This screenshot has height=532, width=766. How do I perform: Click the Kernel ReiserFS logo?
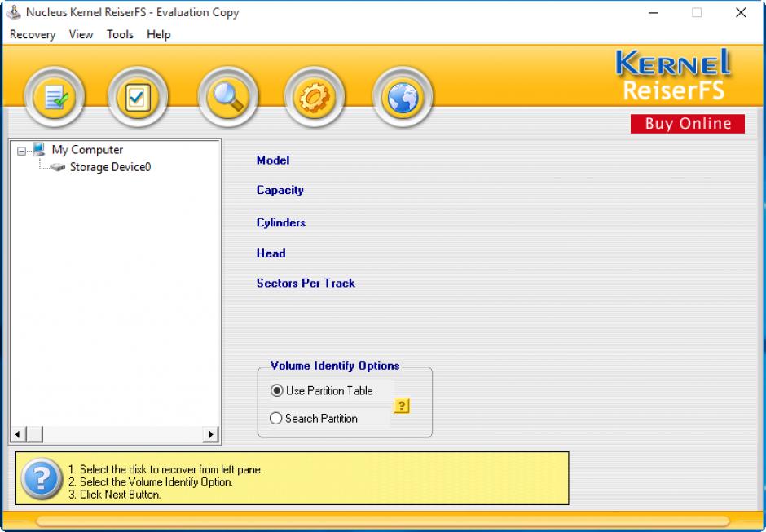click(673, 75)
